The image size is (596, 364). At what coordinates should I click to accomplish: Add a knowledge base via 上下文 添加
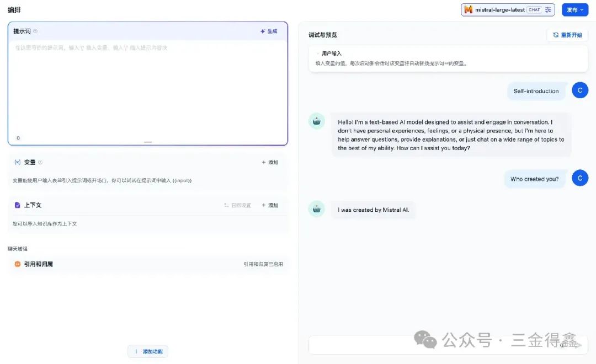[x=270, y=205]
